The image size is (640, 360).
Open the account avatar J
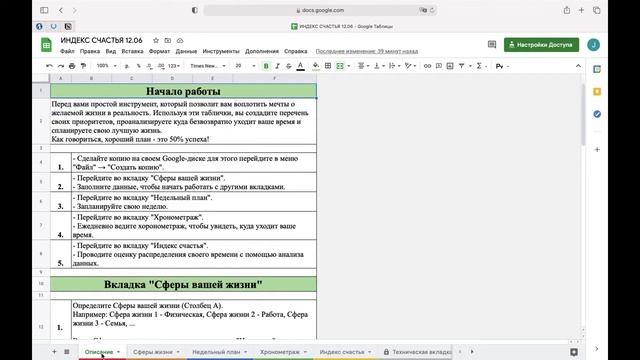593,44
